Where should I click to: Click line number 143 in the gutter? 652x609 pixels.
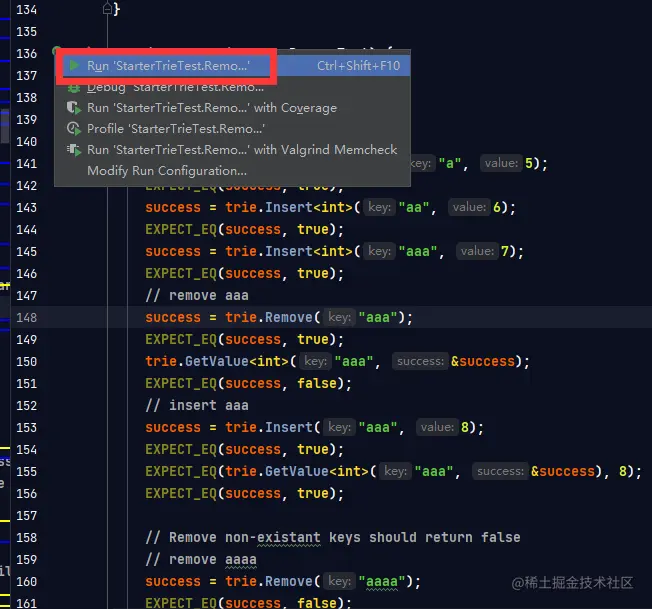pyautogui.click(x=27, y=207)
